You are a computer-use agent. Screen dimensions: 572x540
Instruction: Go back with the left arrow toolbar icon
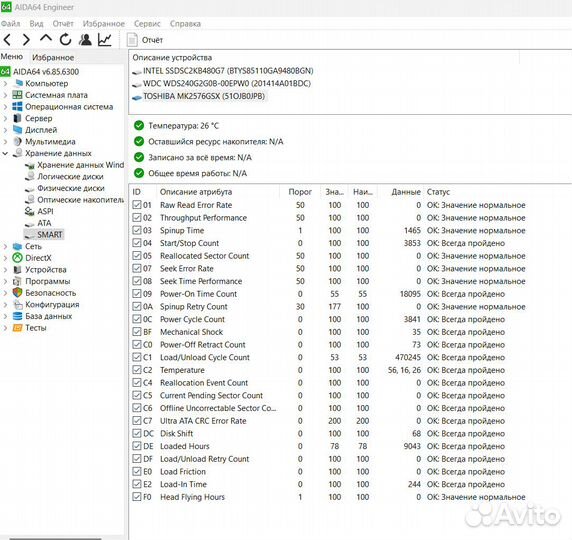8,39
